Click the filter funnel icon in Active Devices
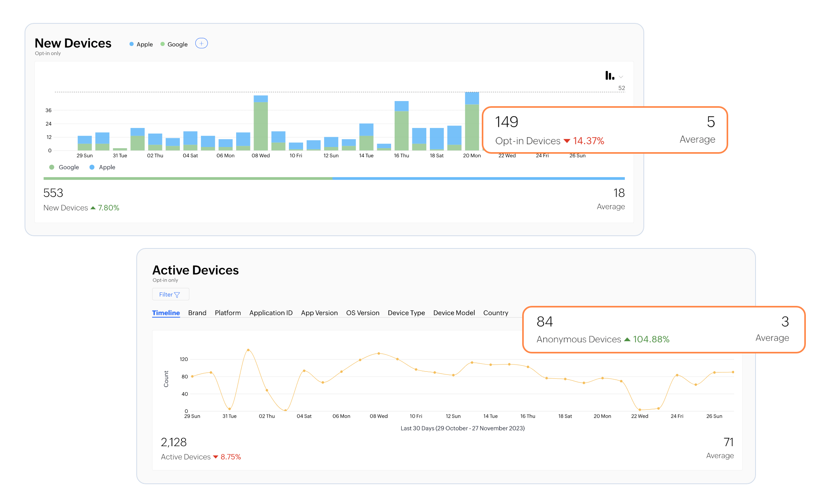This screenshot has height=504, width=832. (177, 294)
